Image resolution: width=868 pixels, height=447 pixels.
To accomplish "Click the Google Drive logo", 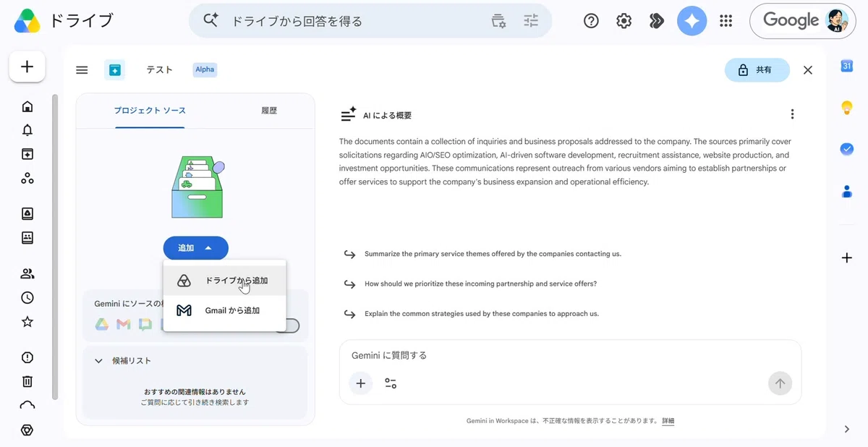I will (27, 21).
